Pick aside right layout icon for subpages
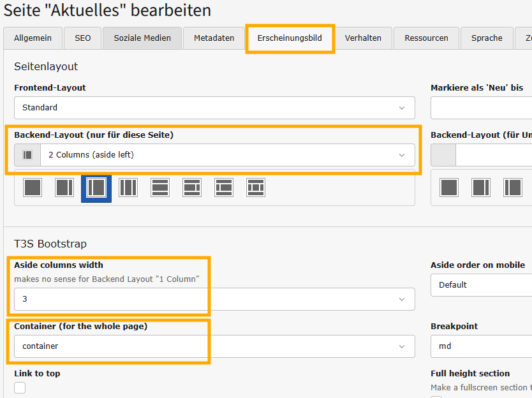 (x=481, y=188)
